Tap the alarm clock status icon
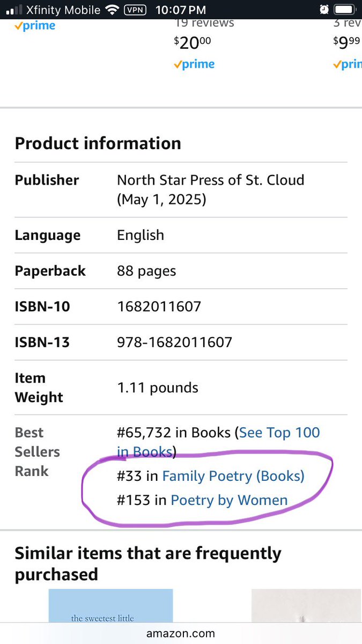 (x=324, y=10)
